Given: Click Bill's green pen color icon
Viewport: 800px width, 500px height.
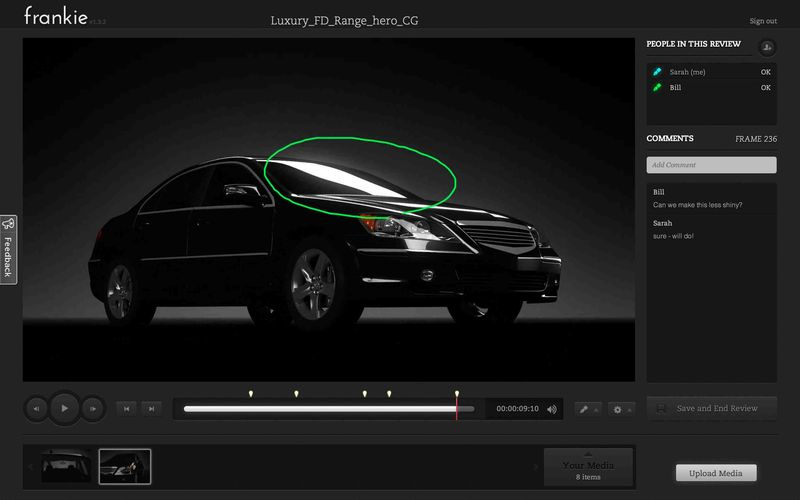Looking at the screenshot, I should (657, 88).
